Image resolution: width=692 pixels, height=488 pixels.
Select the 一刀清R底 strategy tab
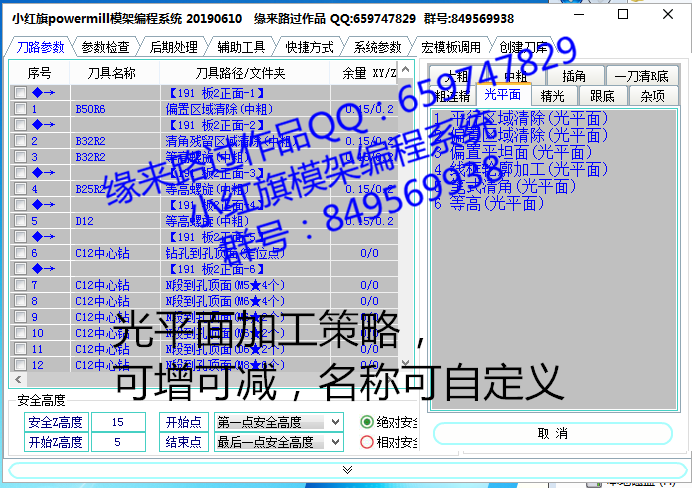tap(642, 76)
